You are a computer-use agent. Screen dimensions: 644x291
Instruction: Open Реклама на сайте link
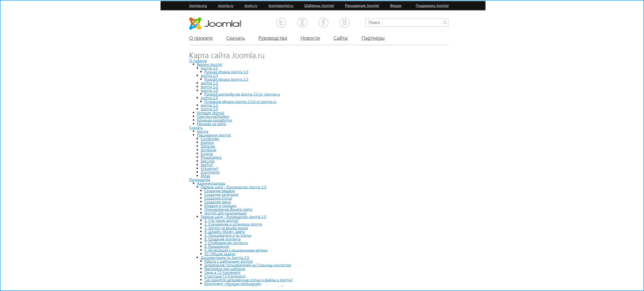pyautogui.click(x=211, y=124)
